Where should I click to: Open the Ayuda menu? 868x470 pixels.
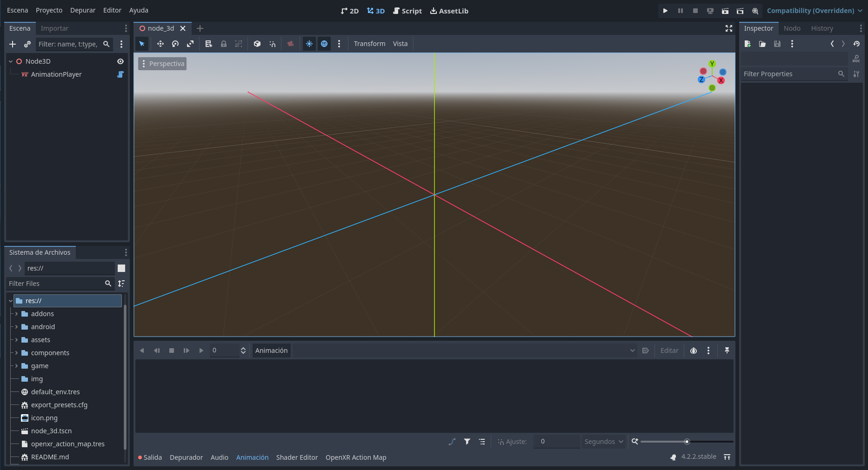[139, 10]
